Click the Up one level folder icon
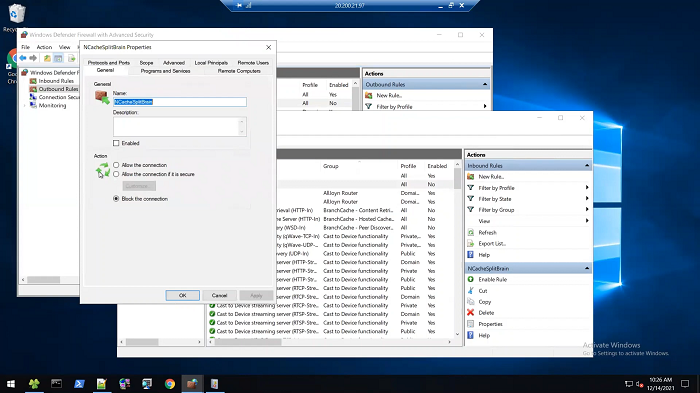This screenshot has width=700, height=393. pyautogui.click(x=47, y=58)
